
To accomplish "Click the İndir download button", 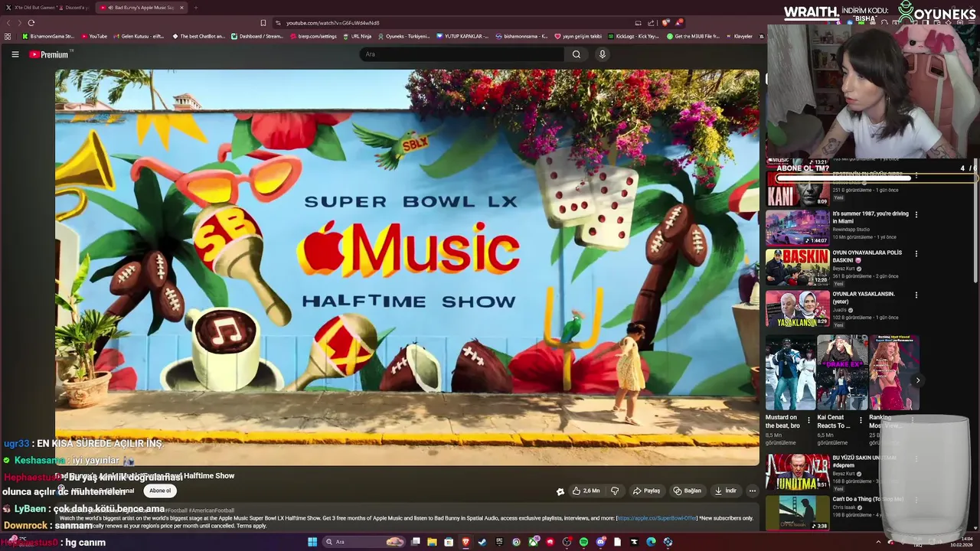I will 726,491.
